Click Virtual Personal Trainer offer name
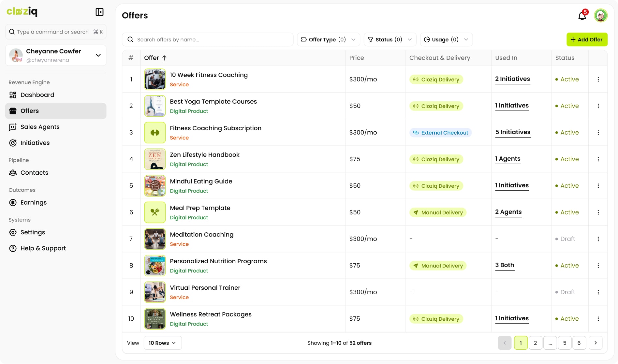 [x=205, y=288]
